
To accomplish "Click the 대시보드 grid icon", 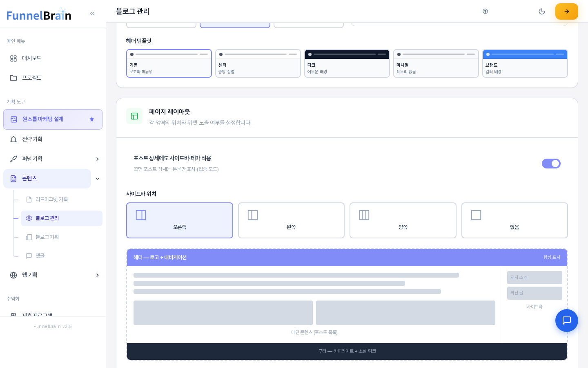I will pos(13,58).
